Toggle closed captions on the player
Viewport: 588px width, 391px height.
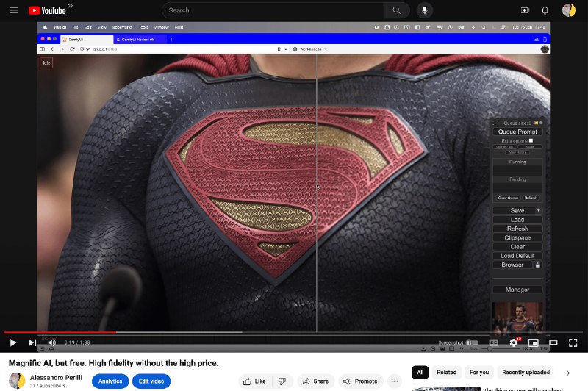click(x=494, y=342)
